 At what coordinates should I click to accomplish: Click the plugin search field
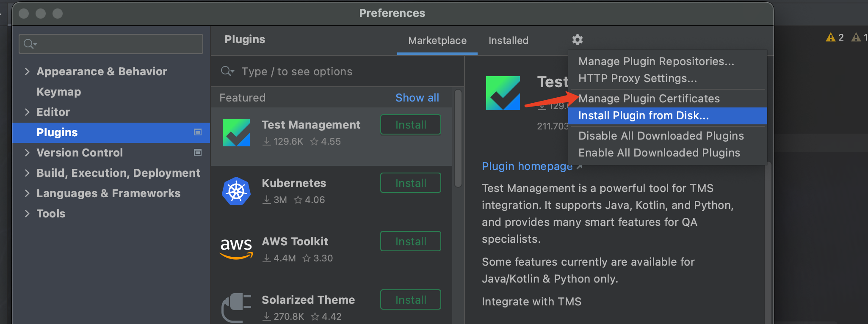339,71
